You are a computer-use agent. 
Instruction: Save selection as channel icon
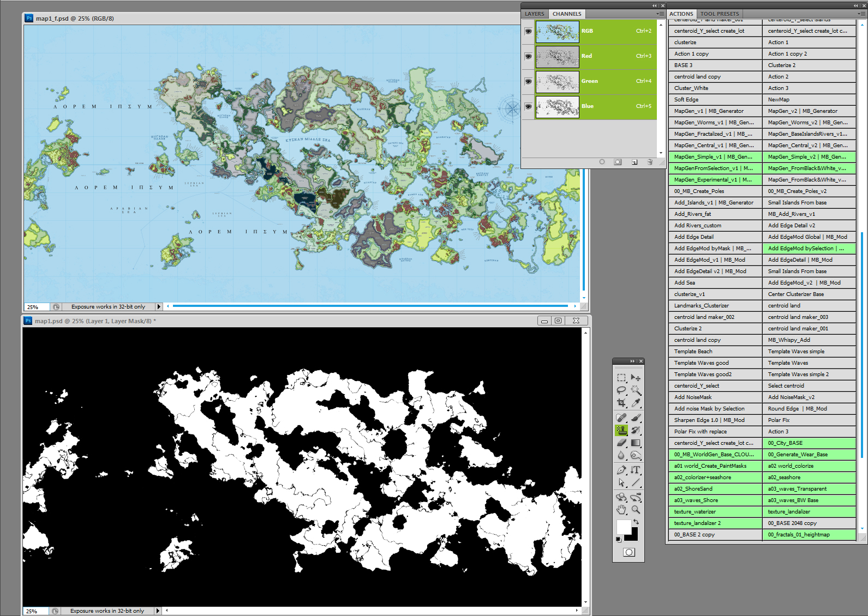(x=618, y=162)
